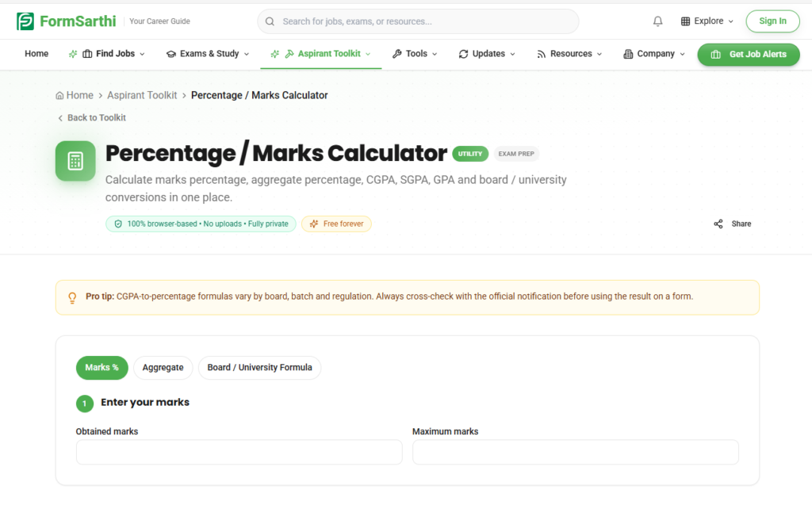Click the search magnifier icon
Image resolution: width=812 pixels, height=505 pixels.
point(270,21)
